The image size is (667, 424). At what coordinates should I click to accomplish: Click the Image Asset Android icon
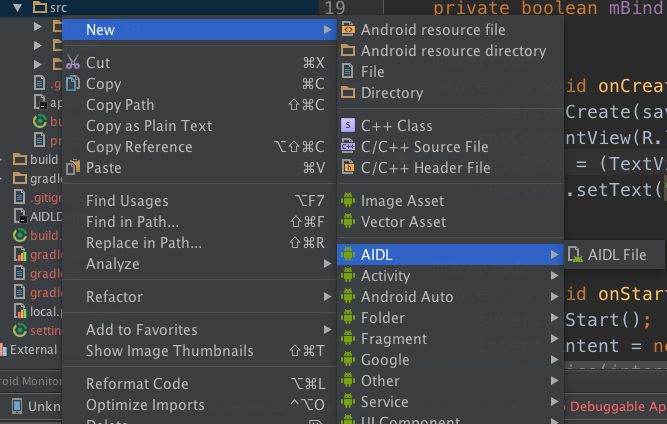348,201
